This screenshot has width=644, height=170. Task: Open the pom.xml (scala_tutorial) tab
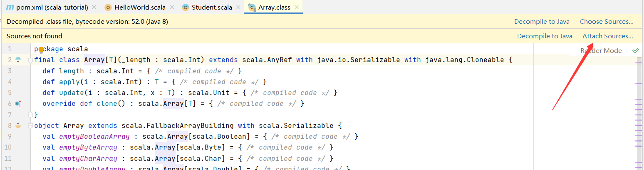47,7
